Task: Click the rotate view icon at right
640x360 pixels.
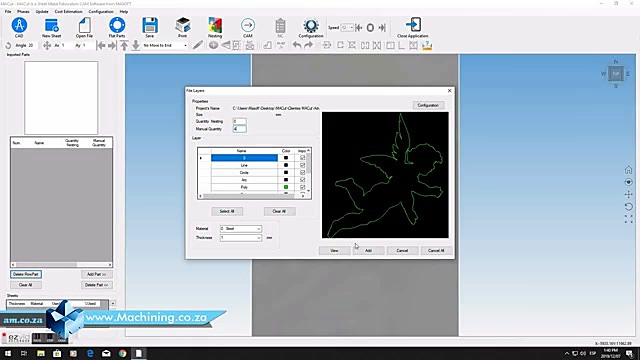Action: [629, 207]
